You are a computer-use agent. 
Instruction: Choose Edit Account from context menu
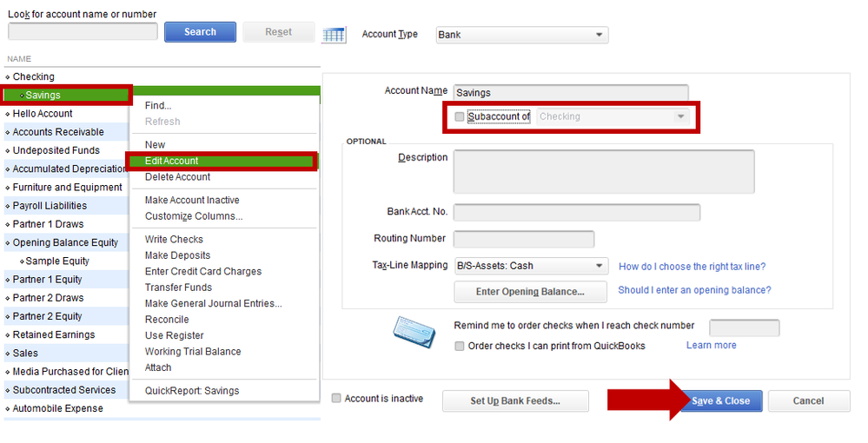(x=172, y=161)
